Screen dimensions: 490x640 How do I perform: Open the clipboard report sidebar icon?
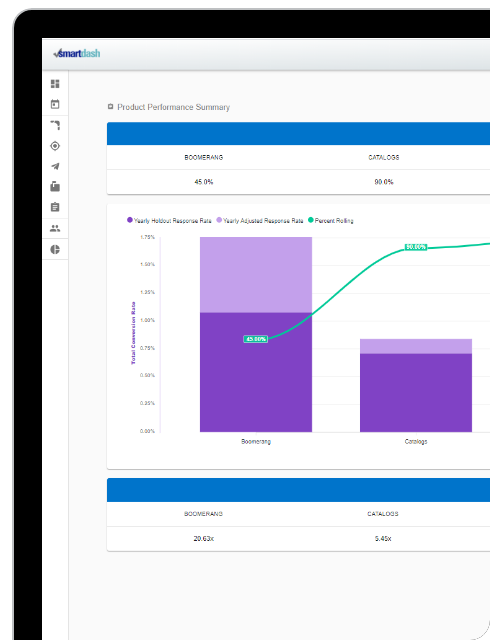point(55,207)
